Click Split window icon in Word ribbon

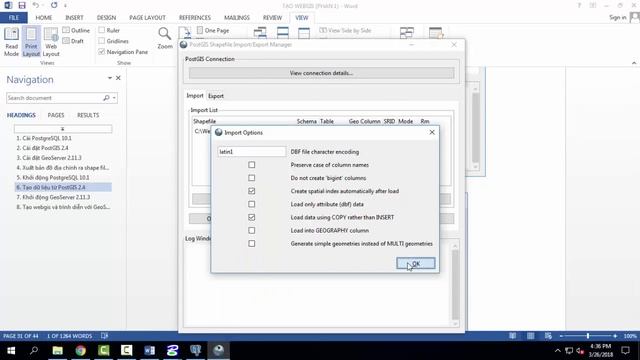pos(304,33)
